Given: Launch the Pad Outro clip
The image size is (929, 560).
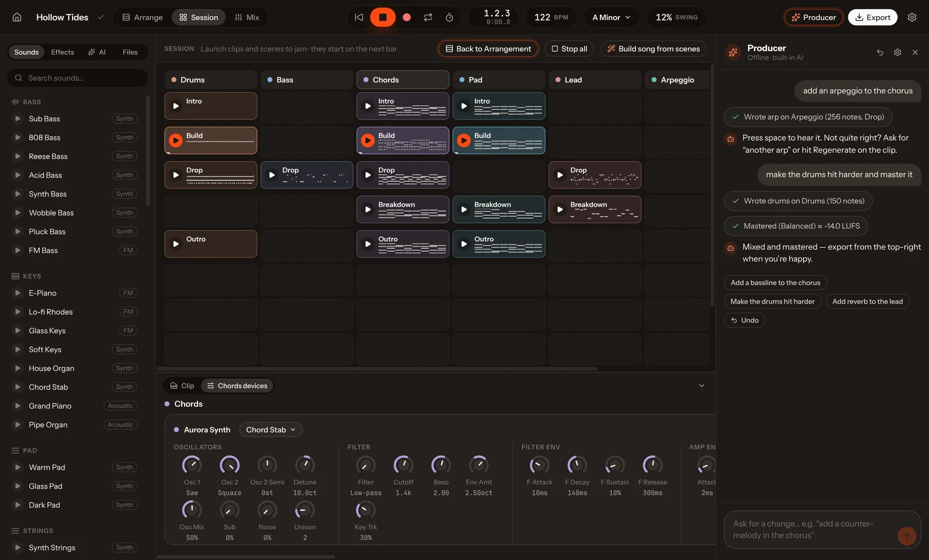Looking at the screenshot, I should point(464,244).
